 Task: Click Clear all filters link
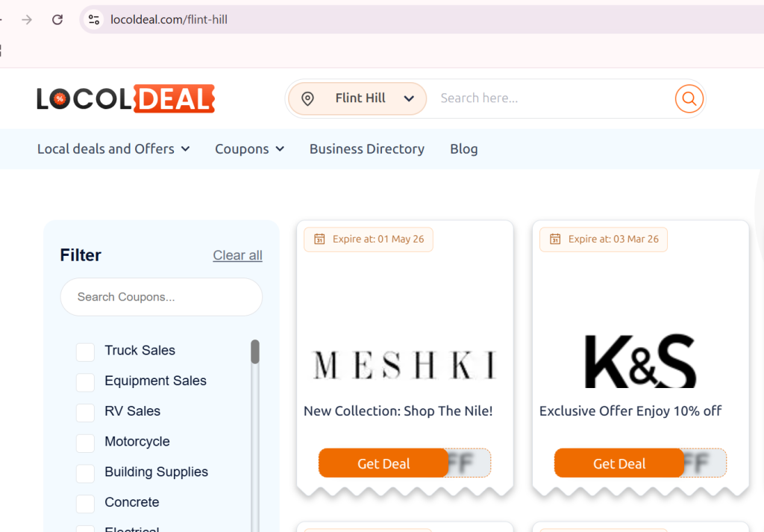coord(237,255)
